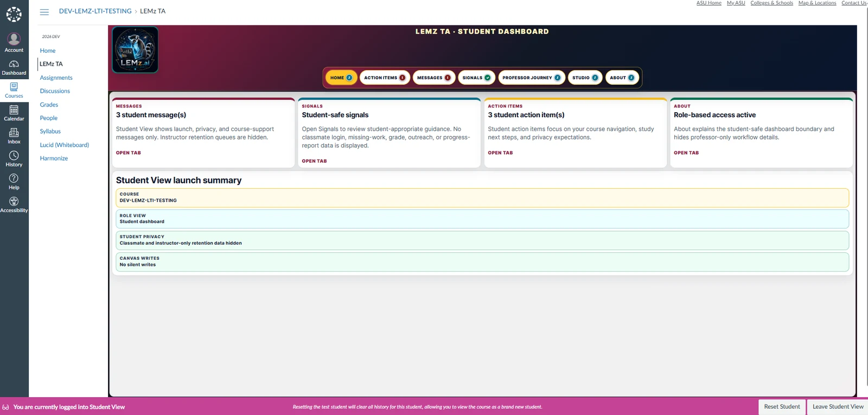The width and height of the screenshot is (868, 415).
Task: Click OPEN TAB in the Messages card
Action: pyautogui.click(x=128, y=153)
